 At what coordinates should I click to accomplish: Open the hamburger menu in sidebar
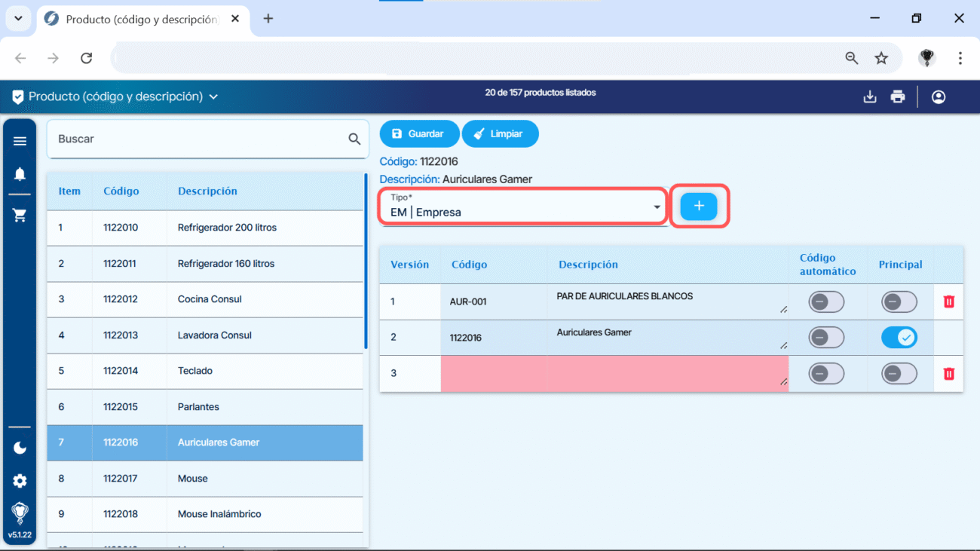[x=20, y=141]
